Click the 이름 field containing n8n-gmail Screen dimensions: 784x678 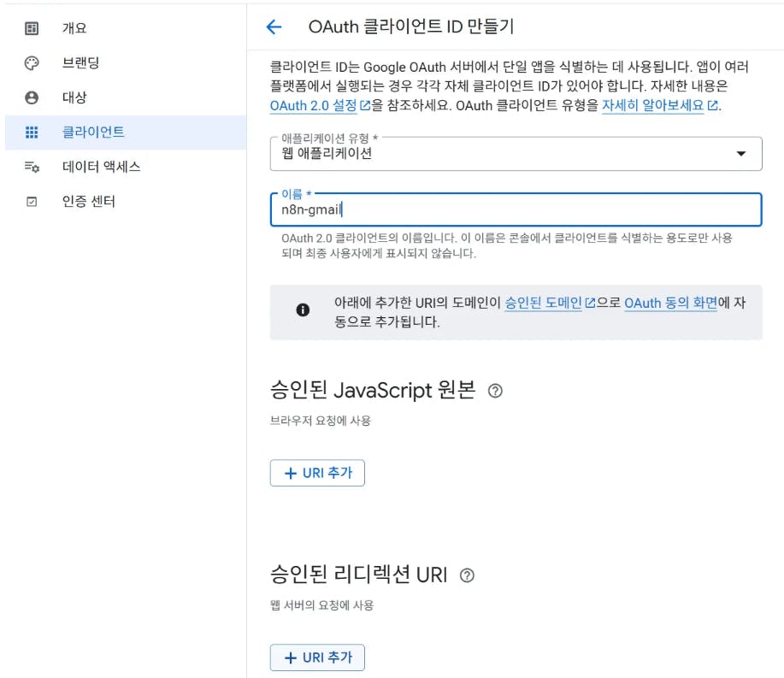click(516, 209)
